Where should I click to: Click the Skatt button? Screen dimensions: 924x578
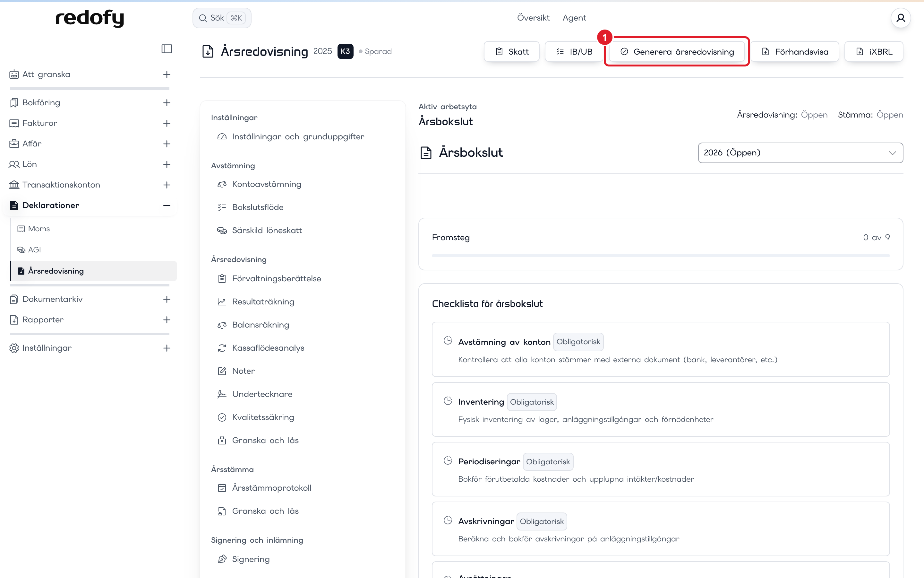512,52
